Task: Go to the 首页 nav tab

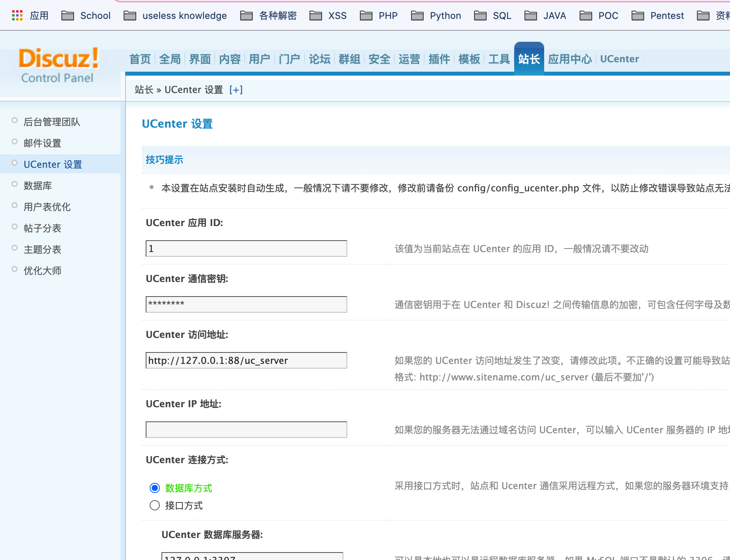Action: tap(140, 59)
